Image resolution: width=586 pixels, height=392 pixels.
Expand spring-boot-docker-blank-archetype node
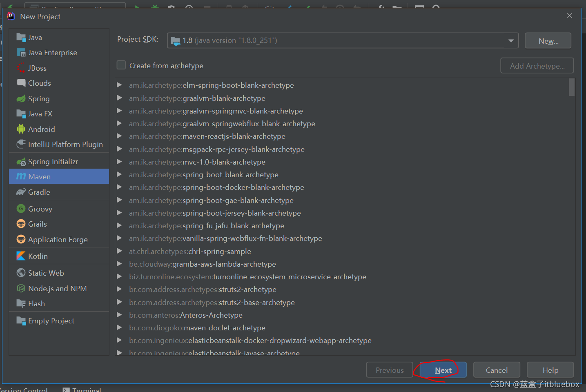click(x=119, y=187)
